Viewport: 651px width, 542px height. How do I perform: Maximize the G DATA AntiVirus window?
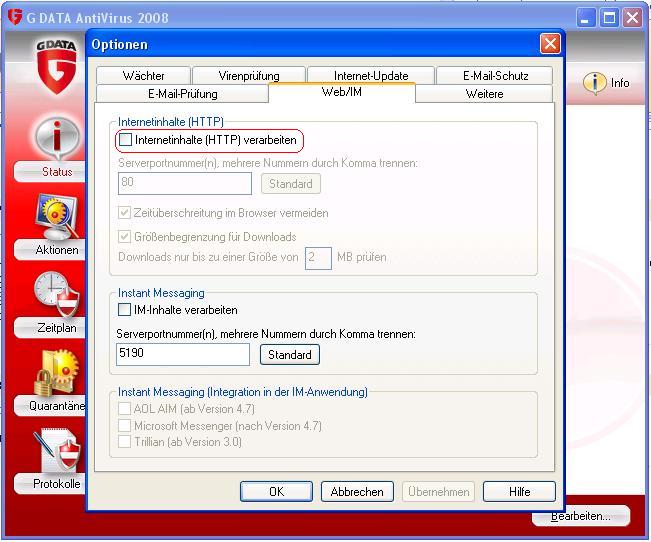tap(609, 18)
